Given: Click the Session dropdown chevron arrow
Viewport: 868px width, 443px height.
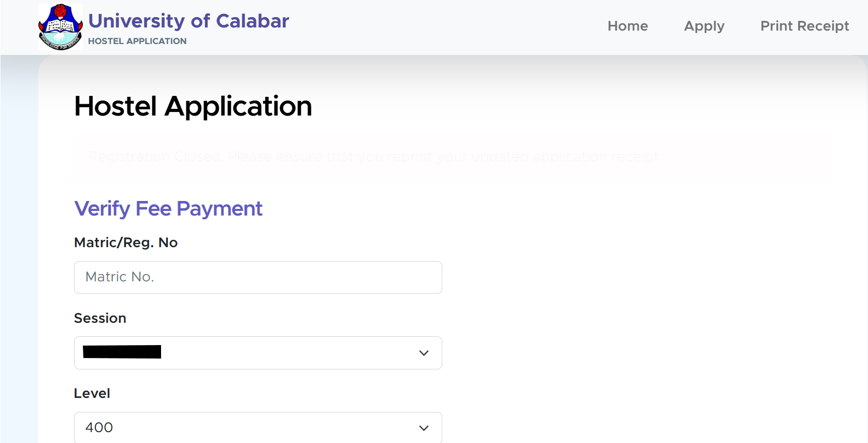Looking at the screenshot, I should [424, 353].
